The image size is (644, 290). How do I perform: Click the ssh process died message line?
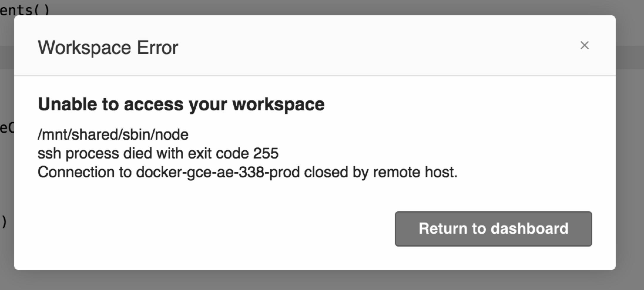[x=158, y=154]
